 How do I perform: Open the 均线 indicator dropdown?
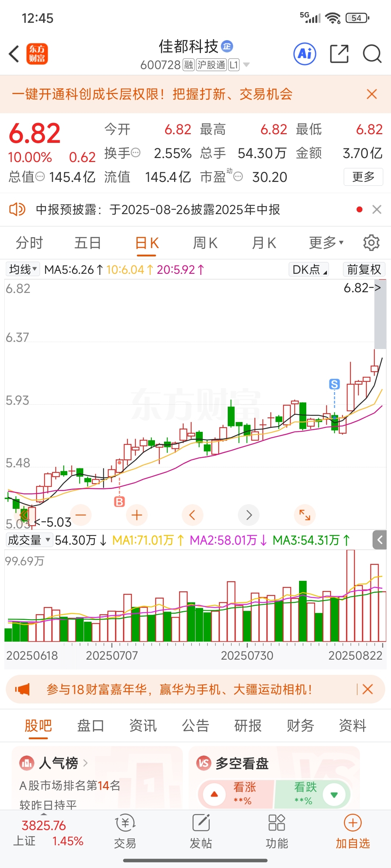click(x=23, y=269)
